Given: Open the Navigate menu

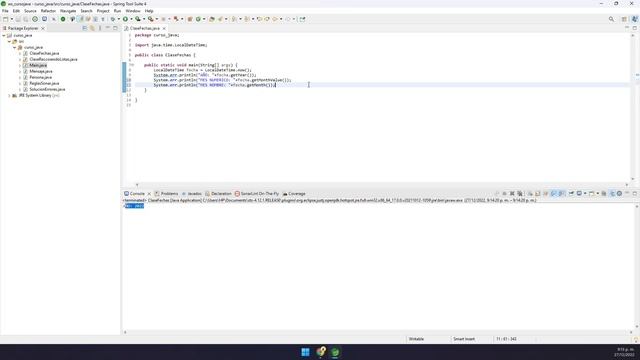Looking at the screenshot, I should (x=68, y=11).
